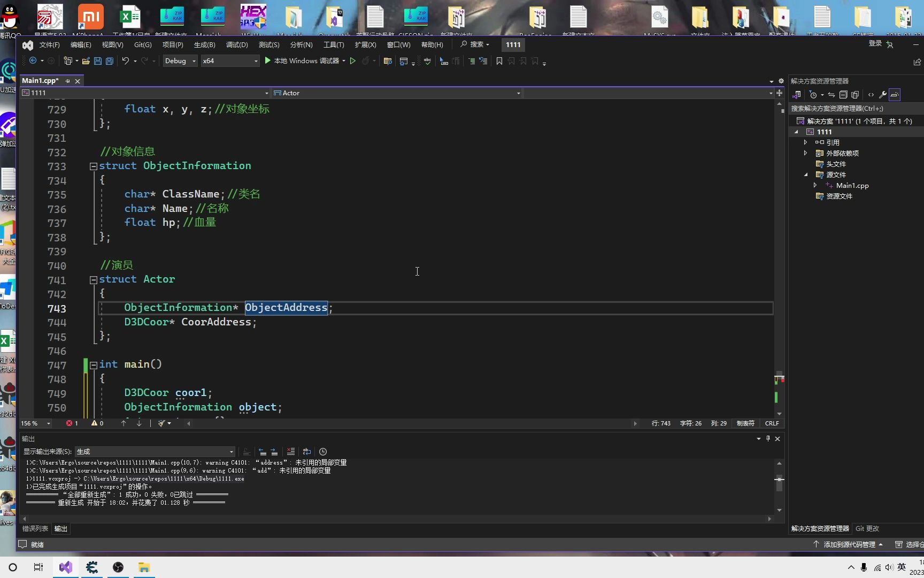The height and width of the screenshot is (578, 924).
Task: Open the 生成(B) build menu
Action: click(204, 45)
